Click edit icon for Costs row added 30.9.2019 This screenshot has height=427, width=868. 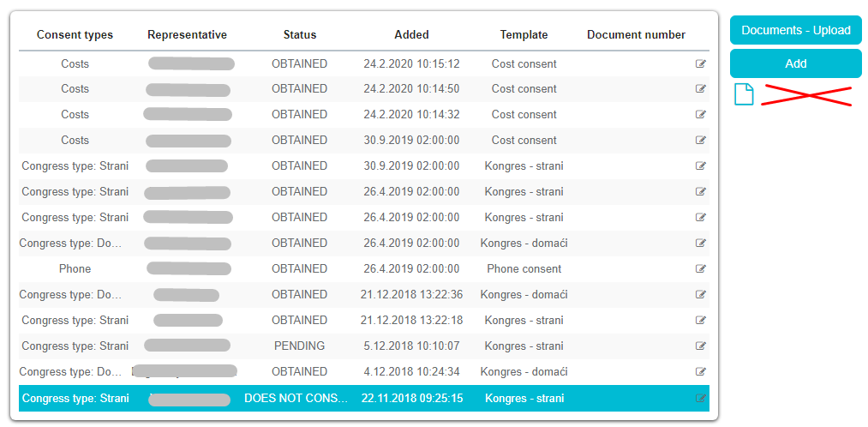point(701,141)
